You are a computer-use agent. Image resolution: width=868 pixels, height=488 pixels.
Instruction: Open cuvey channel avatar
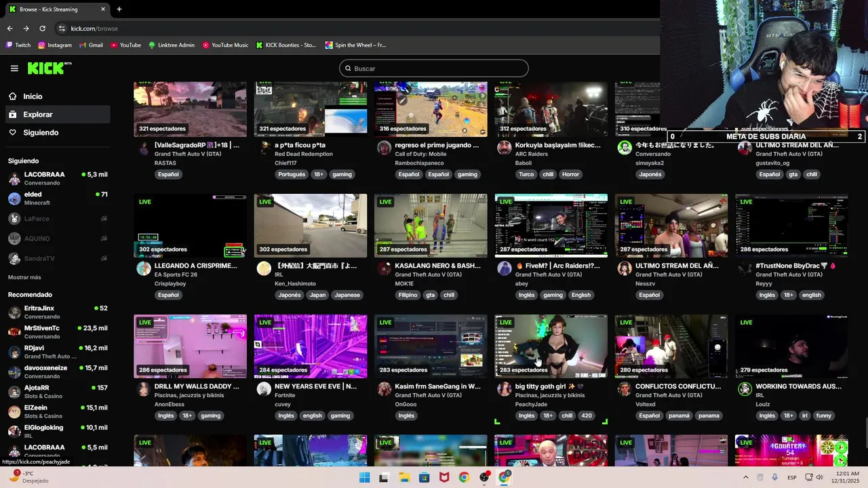pyautogui.click(x=264, y=389)
